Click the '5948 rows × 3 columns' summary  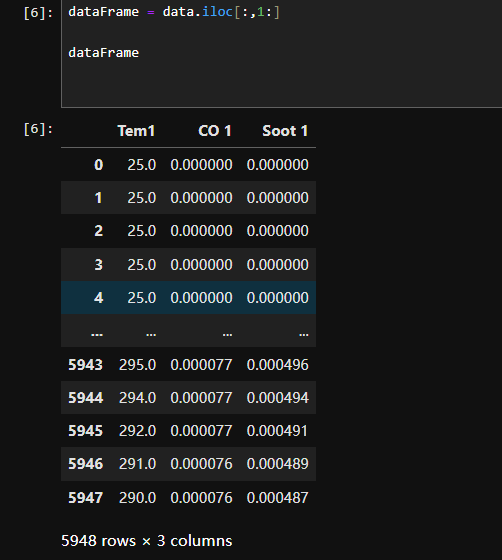tap(147, 541)
